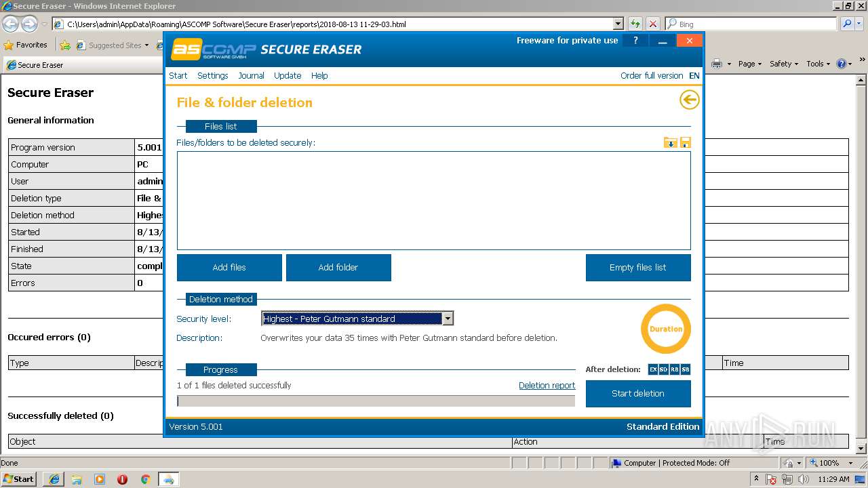The height and width of the screenshot is (488, 868).
Task: Click the IE search magnifier button
Action: click(846, 24)
